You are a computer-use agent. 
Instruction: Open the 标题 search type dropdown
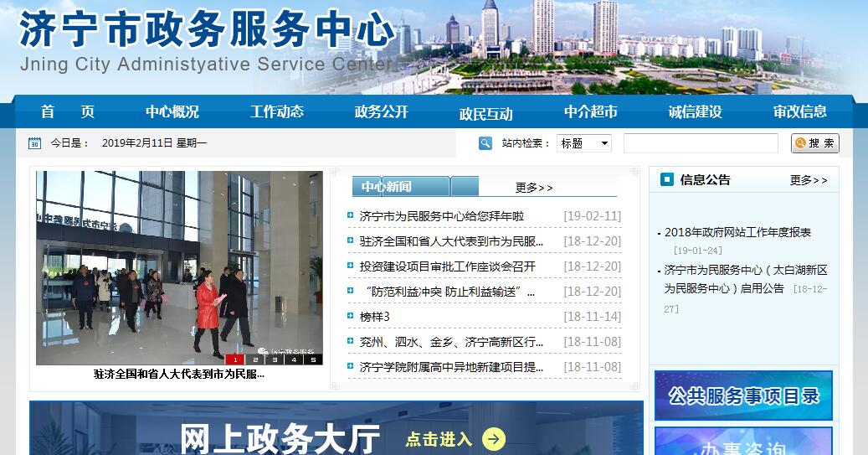(x=584, y=143)
